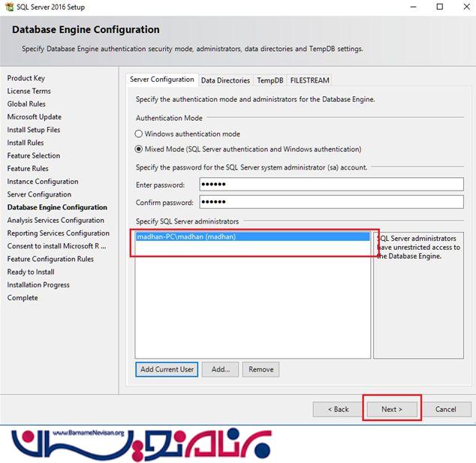Click Consent to install Microsoft R step
Screen dimensions: 476x463
pyautogui.click(x=57, y=246)
